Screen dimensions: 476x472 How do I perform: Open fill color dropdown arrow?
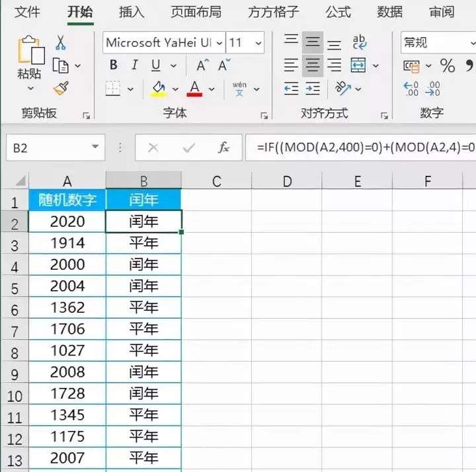click(175, 89)
